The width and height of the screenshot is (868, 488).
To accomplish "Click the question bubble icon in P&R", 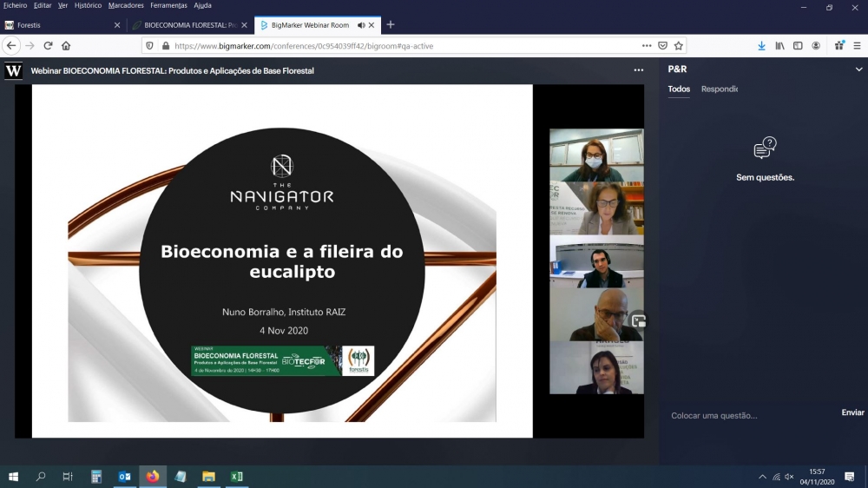I will (765, 148).
